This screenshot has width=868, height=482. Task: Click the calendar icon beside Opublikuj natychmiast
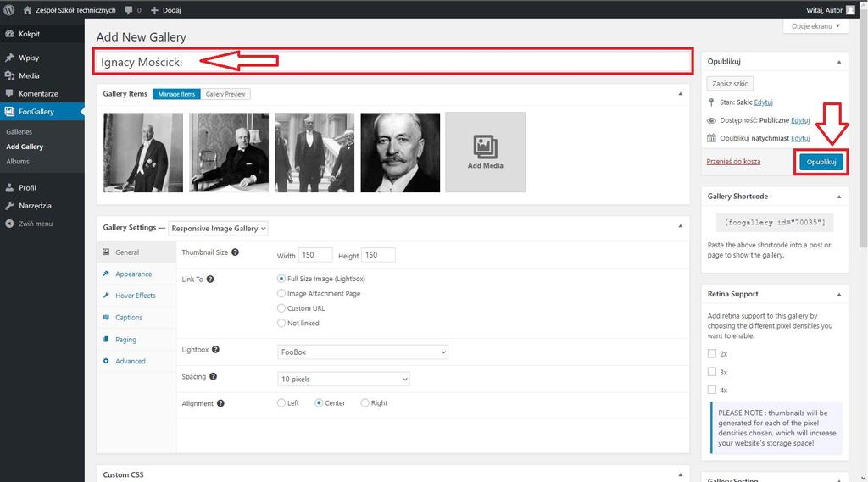pyautogui.click(x=711, y=138)
